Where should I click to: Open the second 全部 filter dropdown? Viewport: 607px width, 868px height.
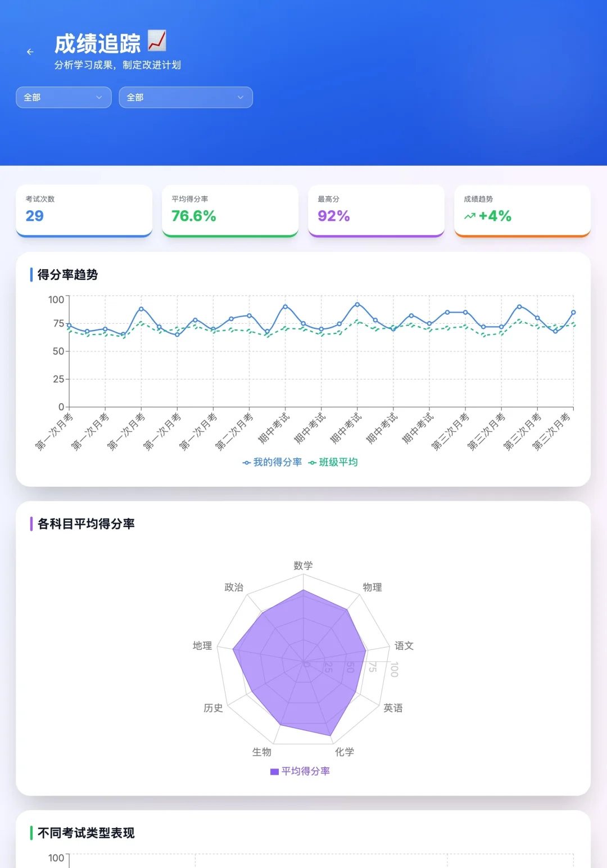coord(185,97)
